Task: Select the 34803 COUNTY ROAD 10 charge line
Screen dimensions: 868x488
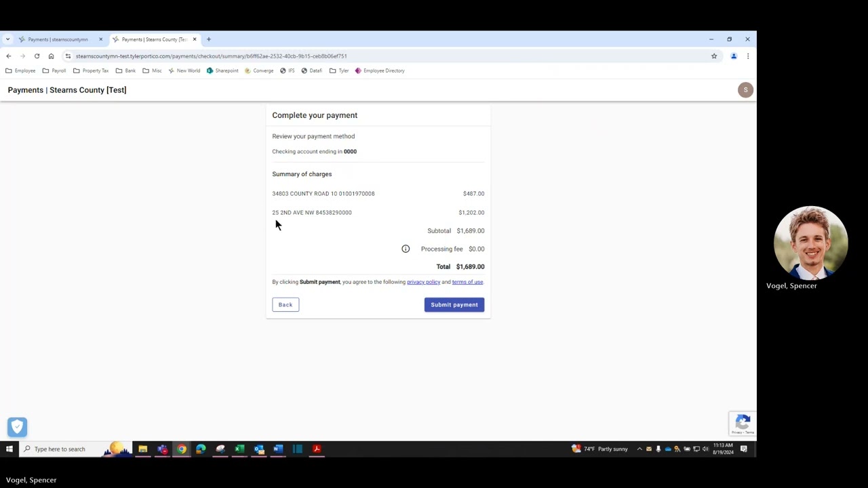Action: point(378,194)
